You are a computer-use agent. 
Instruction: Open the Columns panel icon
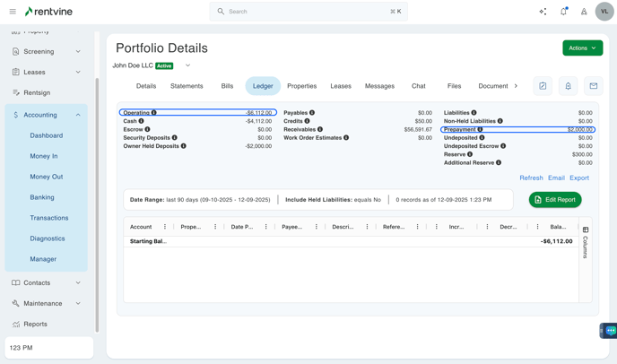[x=586, y=230]
